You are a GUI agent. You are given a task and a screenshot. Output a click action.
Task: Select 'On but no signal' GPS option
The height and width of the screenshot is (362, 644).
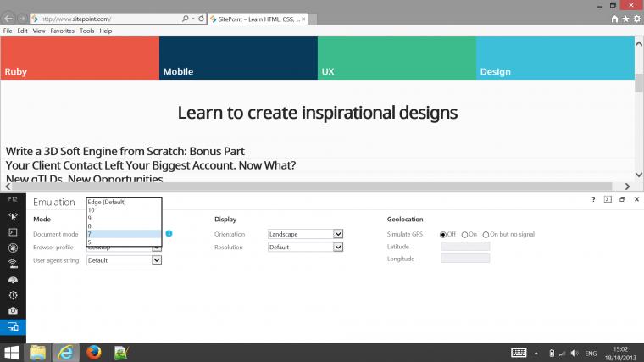coord(486,234)
